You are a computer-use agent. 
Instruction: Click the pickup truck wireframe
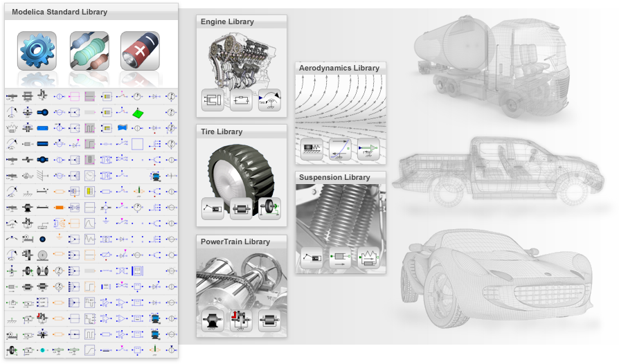click(x=497, y=172)
